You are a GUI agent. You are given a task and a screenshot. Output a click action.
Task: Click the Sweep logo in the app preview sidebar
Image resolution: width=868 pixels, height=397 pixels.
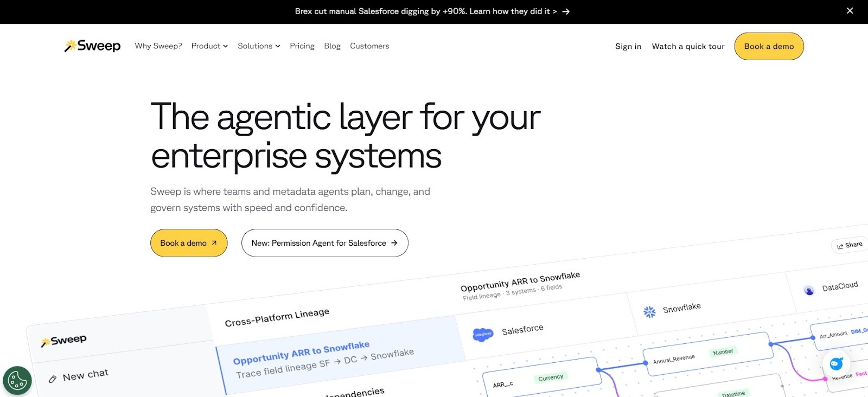tap(63, 341)
